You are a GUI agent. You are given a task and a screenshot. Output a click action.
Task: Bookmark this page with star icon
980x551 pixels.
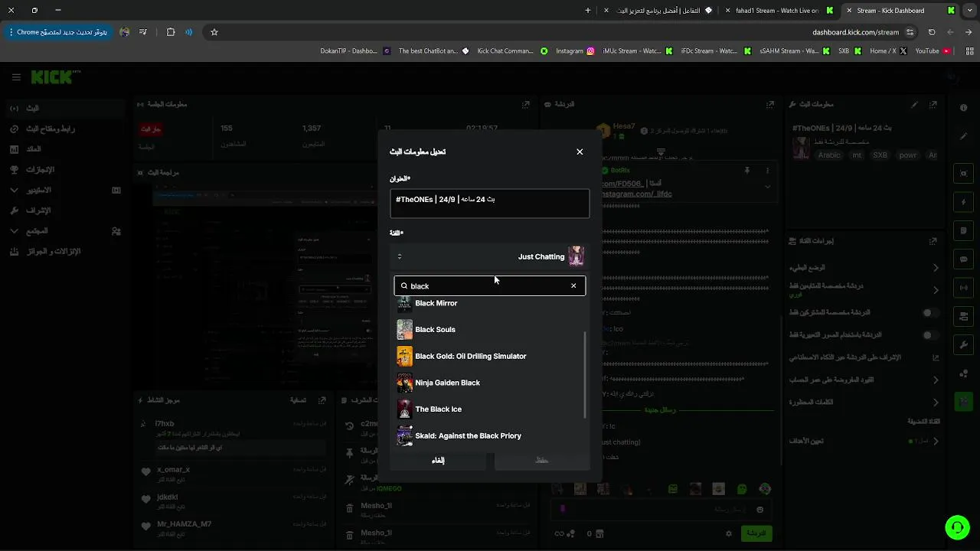click(214, 32)
